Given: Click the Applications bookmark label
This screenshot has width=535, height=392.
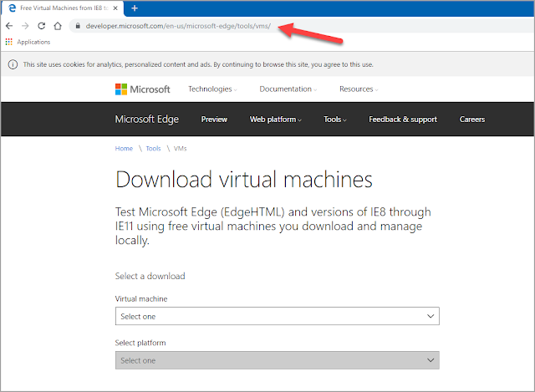Looking at the screenshot, I should [x=33, y=42].
